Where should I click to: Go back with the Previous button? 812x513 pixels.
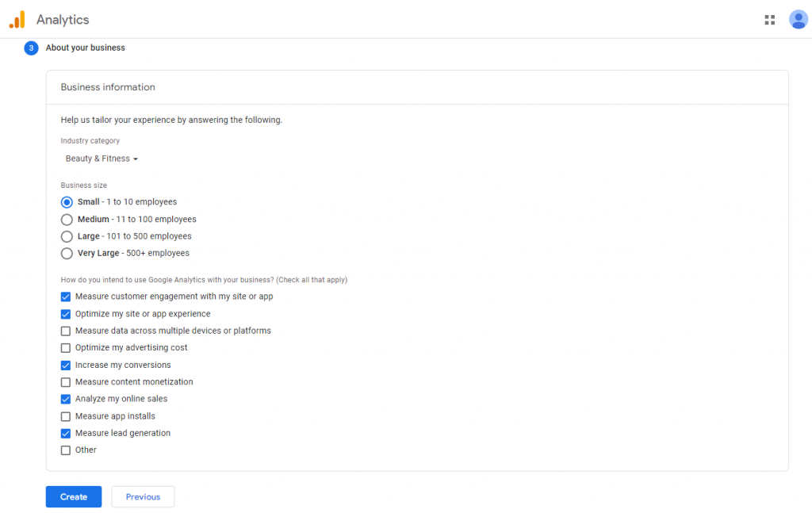click(143, 497)
